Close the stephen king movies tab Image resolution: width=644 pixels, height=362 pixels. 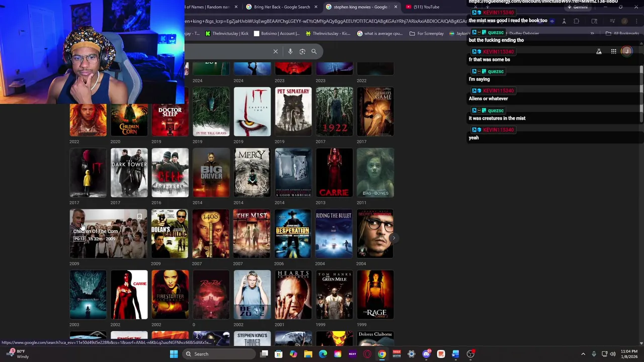click(395, 7)
